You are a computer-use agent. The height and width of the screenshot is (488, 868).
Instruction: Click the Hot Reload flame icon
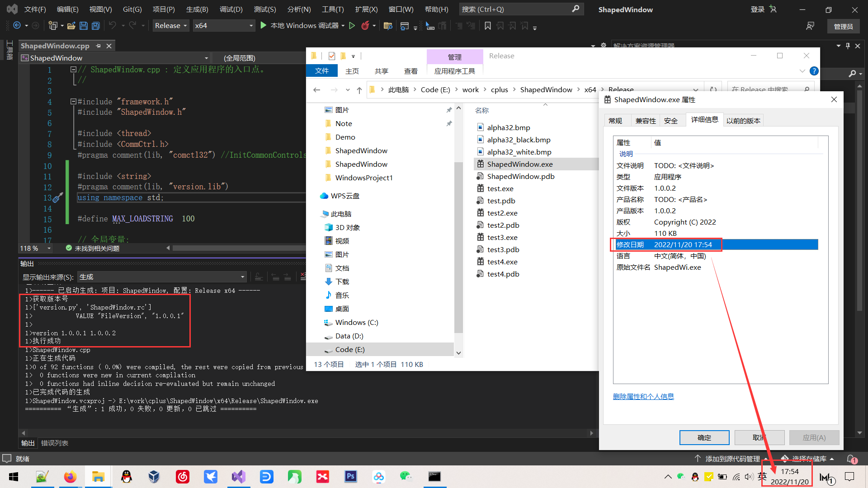click(x=365, y=26)
